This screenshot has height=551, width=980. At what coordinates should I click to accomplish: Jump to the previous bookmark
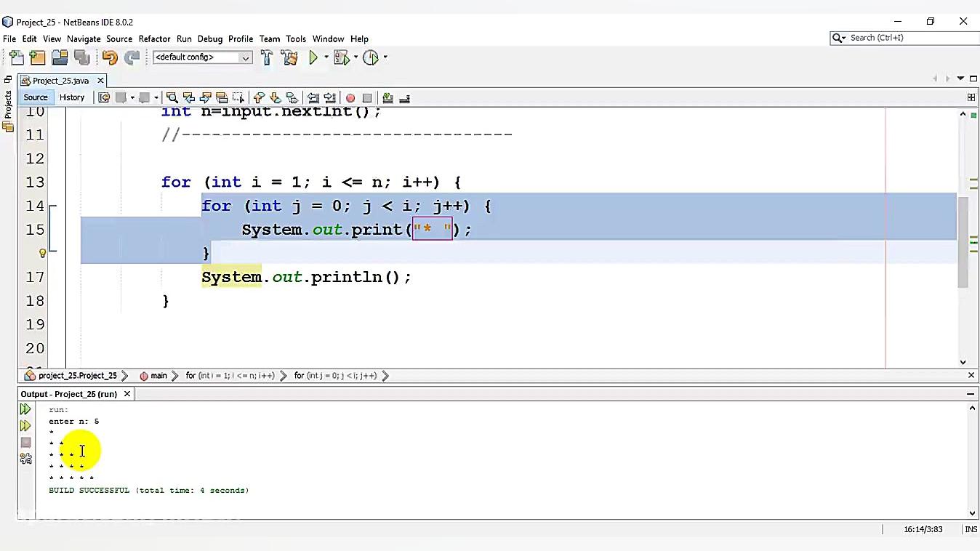[259, 97]
